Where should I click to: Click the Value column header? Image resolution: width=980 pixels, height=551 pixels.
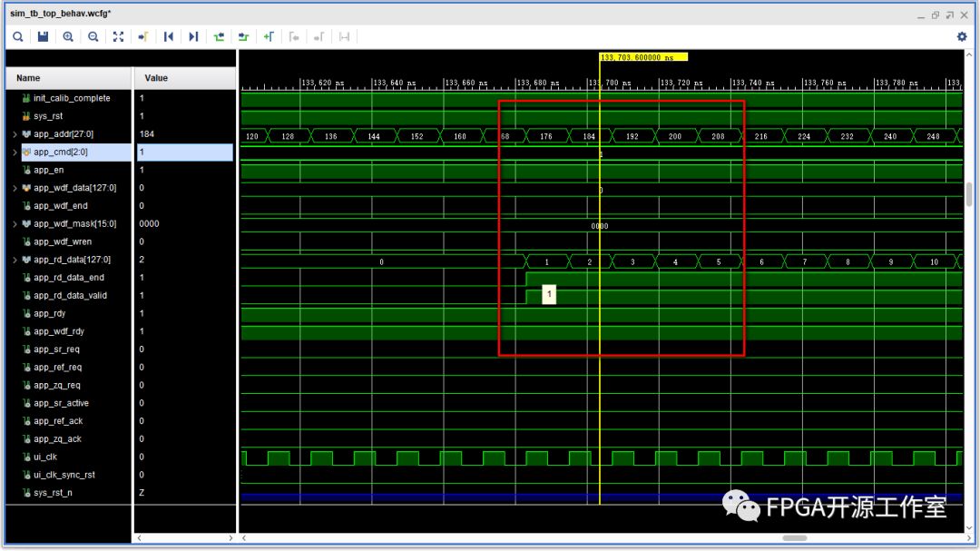[155, 78]
